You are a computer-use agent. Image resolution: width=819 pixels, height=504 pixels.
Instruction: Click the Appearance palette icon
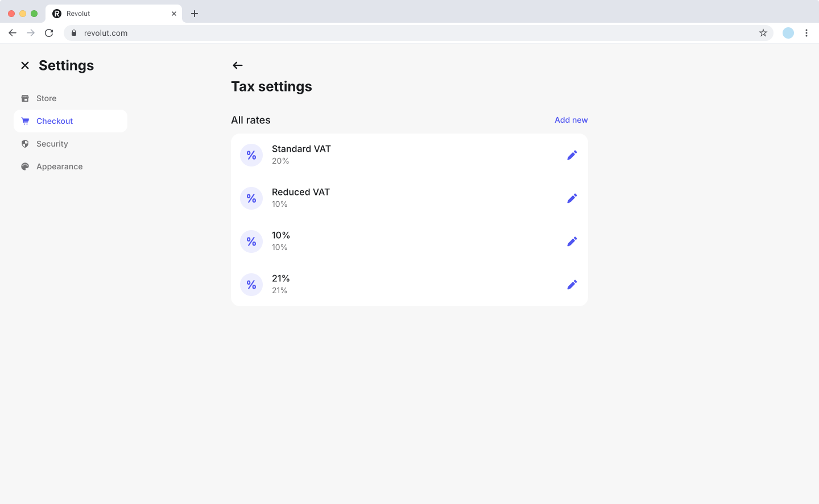coord(25,166)
